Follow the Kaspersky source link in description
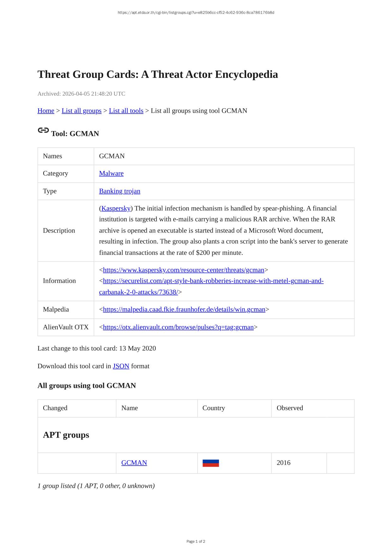This screenshot has height=554, width=392. (116, 209)
